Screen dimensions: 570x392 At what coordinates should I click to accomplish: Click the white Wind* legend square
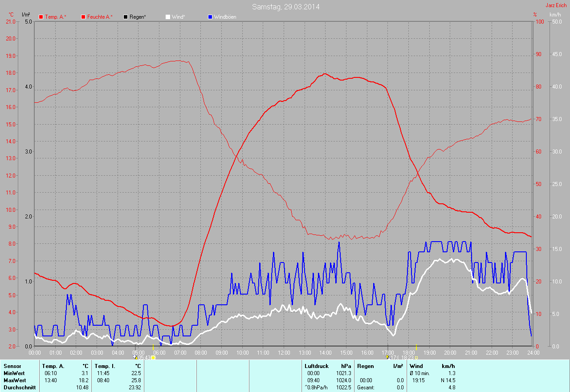pyautogui.click(x=168, y=17)
